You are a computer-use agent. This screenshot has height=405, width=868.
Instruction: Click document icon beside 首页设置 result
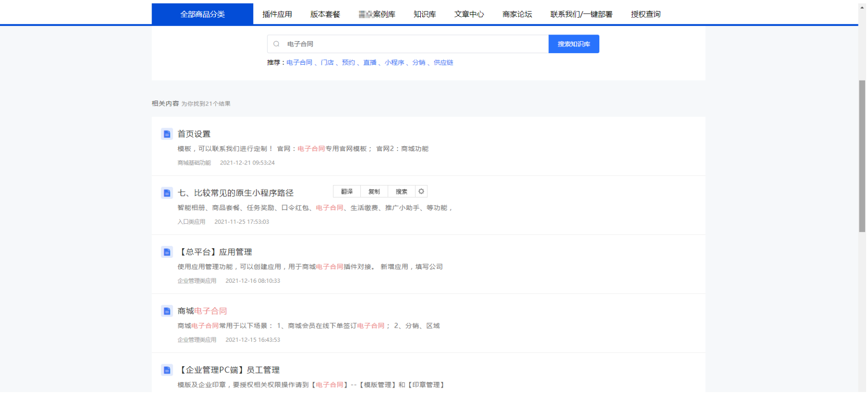166,134
